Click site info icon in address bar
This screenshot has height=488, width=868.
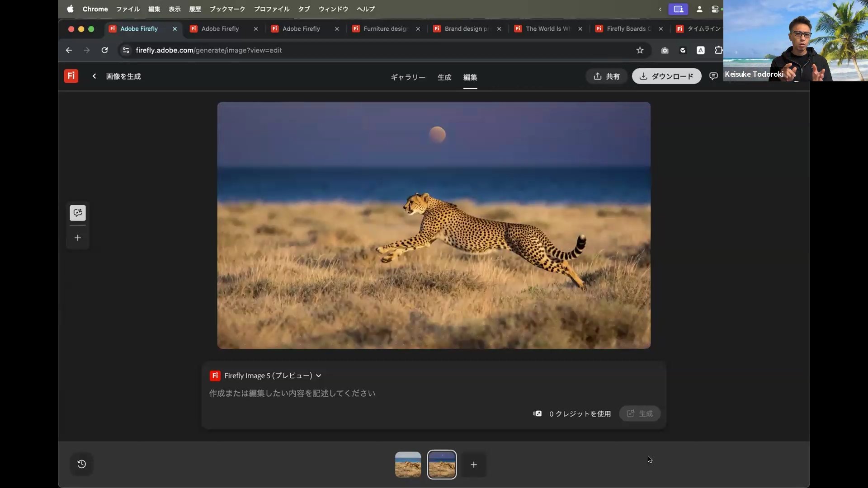pos(126,50)
